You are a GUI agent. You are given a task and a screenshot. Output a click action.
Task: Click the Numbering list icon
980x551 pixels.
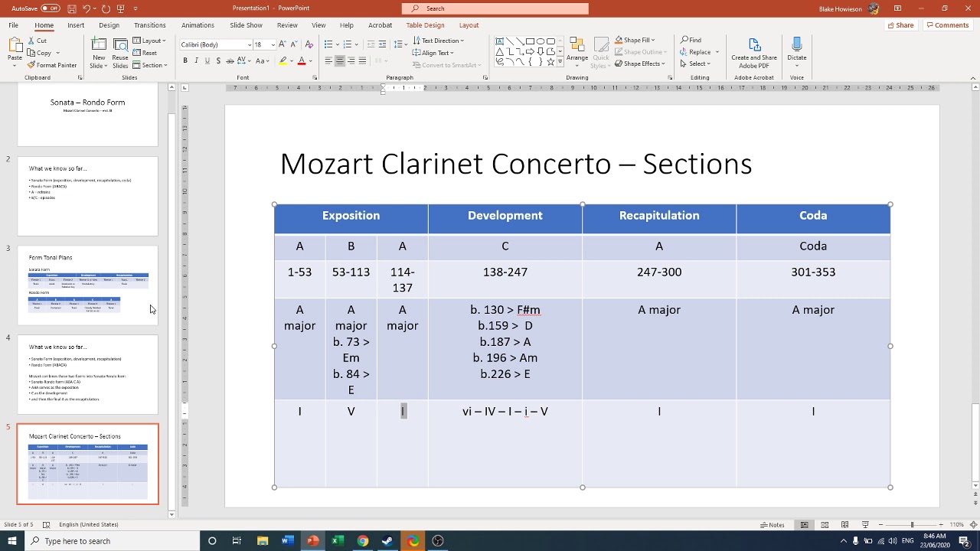[x=347, y=44]
